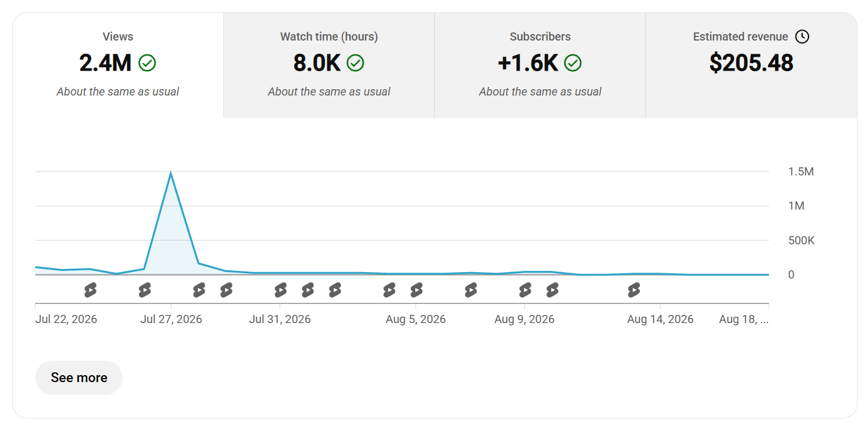The height and width of the screenshot is (429, 868).
Task: Open the rightmost Shorts marker near Aug 14
Action: (x=634, y=290)
